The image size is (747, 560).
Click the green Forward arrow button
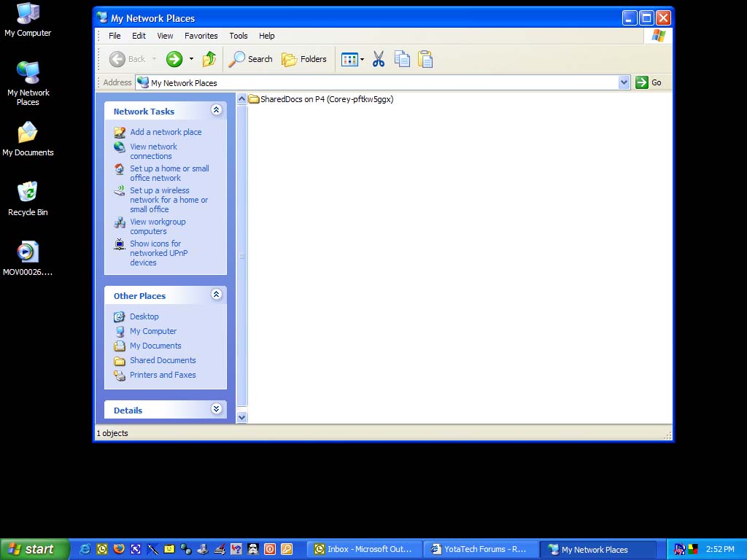[x=174, y=59]
